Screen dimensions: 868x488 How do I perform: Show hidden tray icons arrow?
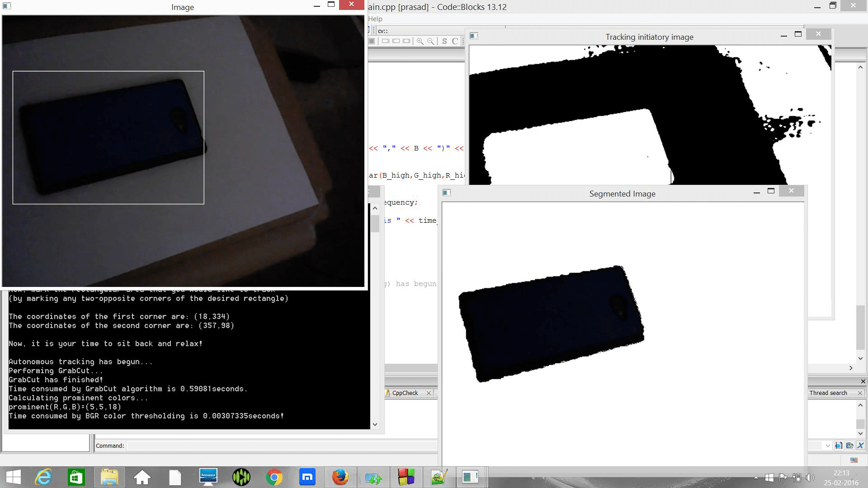[x=756, y=478]
